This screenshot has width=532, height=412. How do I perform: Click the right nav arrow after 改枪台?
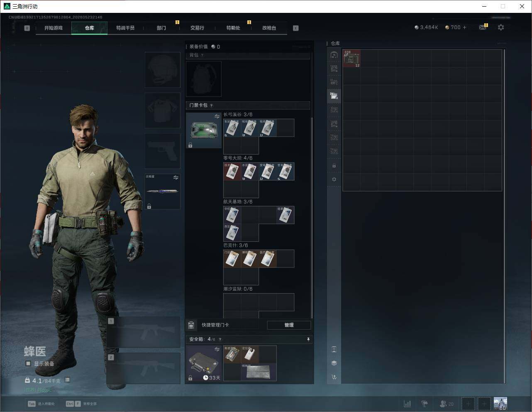296,28
